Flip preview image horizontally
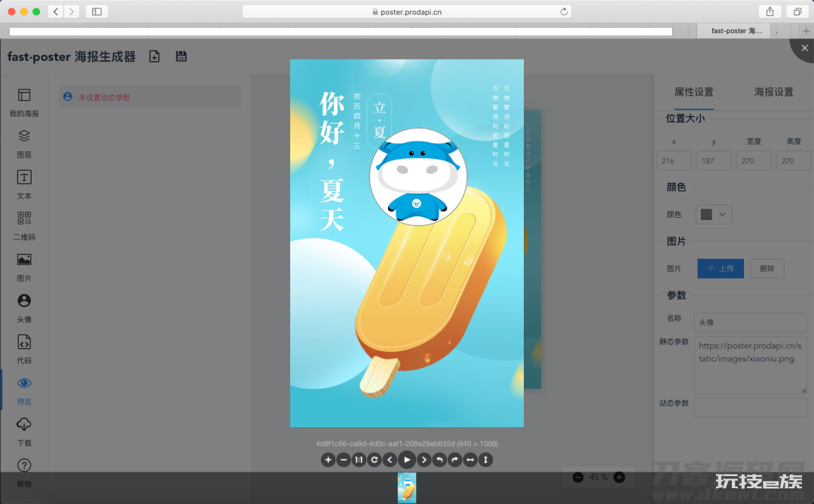This screenshot has width=814, height=504. click(x=470, y=460)
